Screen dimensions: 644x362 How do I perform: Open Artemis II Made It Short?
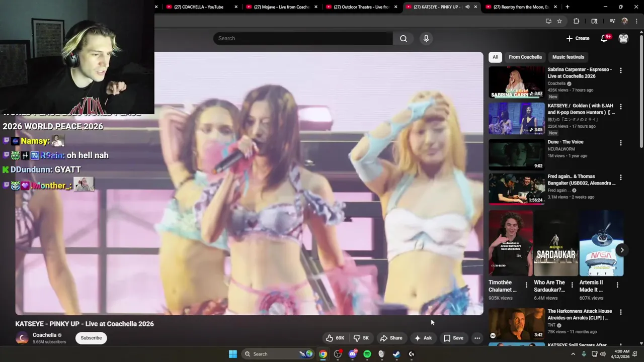tap(601, 243)
